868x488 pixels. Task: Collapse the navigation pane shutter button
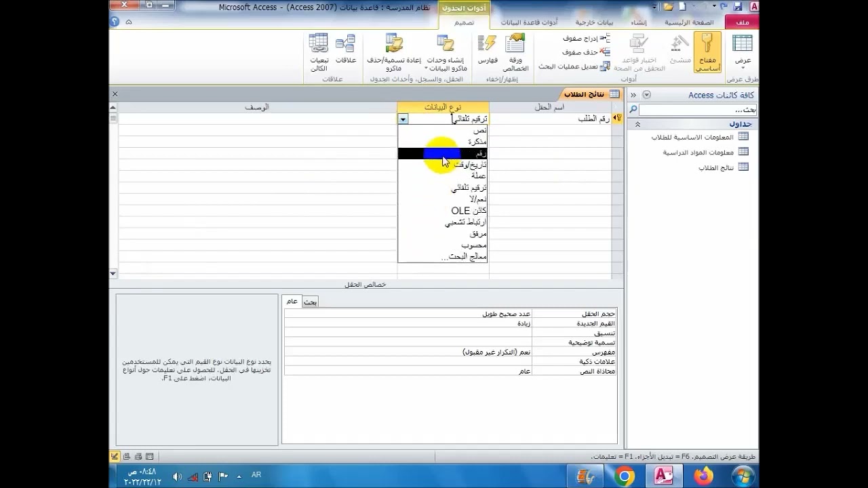pyautogui.click(x=633, y=95)
